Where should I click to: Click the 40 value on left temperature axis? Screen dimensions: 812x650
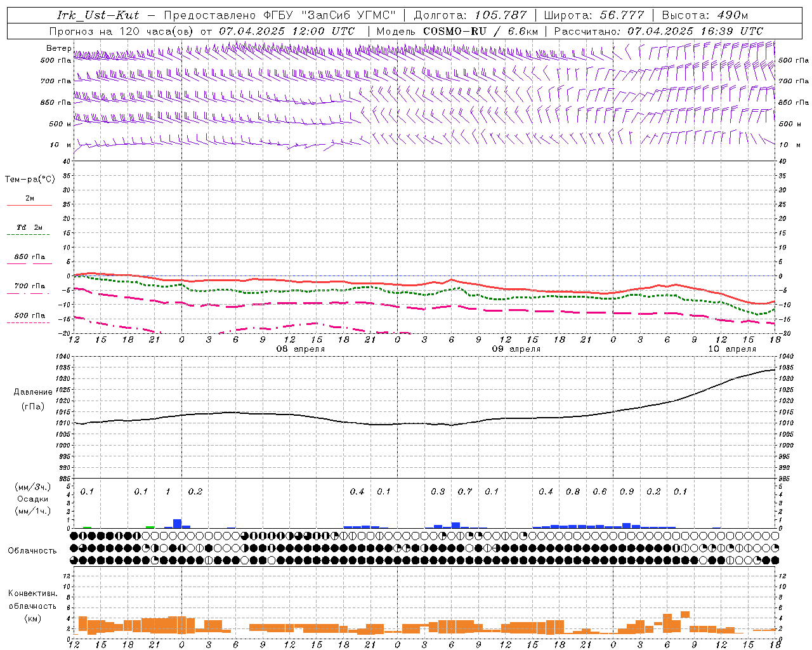click(67, 161)
